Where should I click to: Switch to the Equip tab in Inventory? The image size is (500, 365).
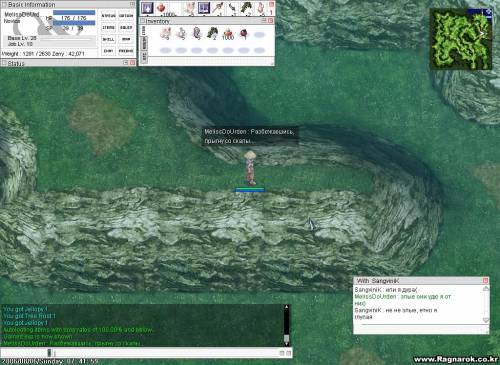tap(144, 44)
